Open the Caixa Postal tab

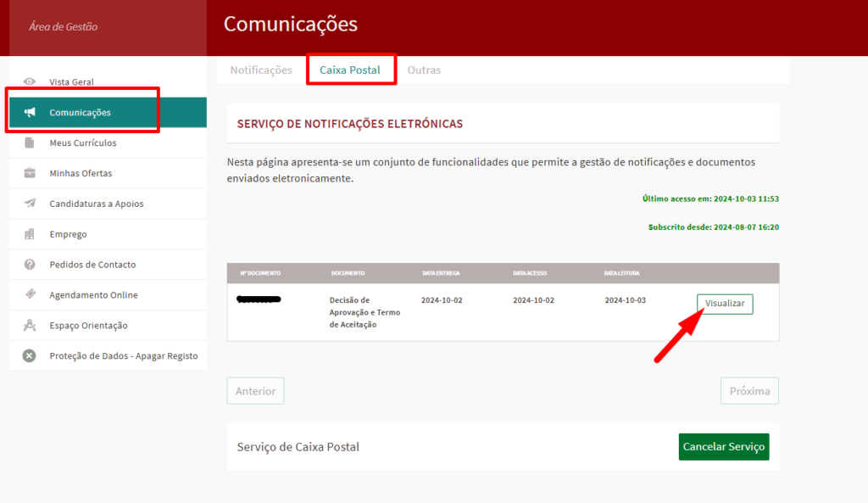350,70
